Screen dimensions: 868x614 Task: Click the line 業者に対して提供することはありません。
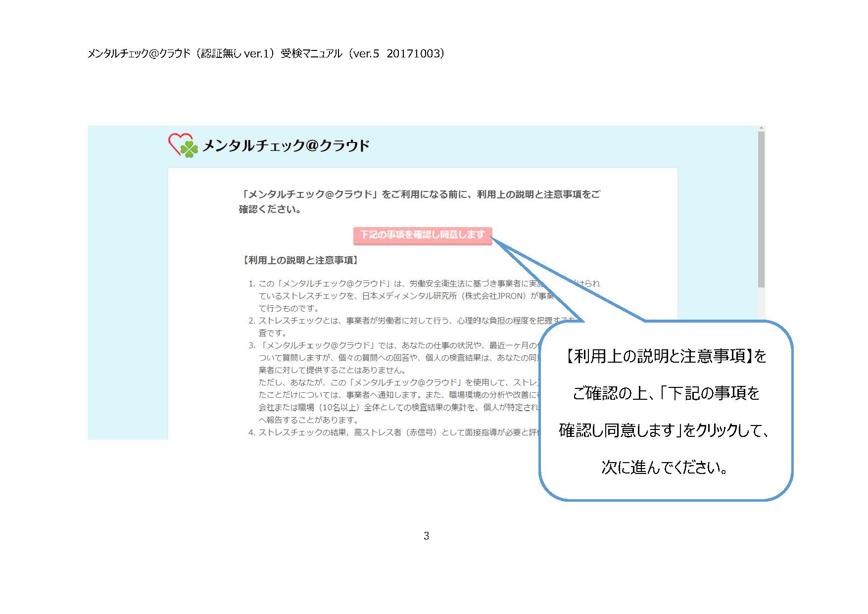[333, 370]
